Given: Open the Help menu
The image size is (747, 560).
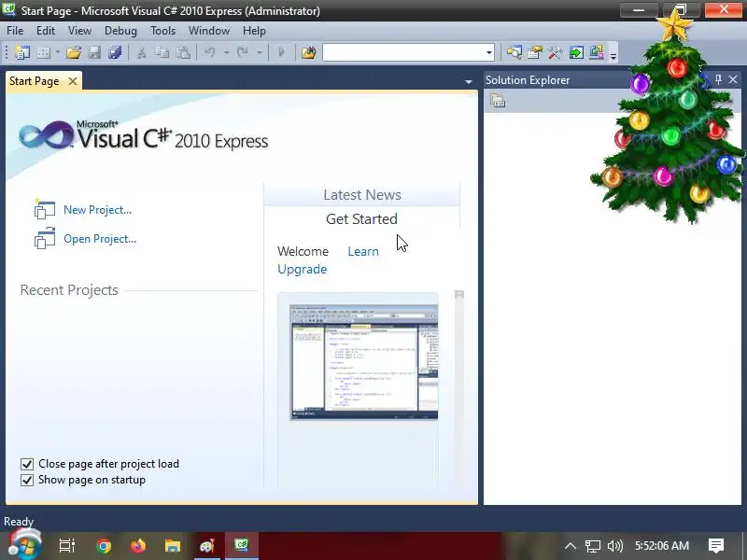Looking at the screenshot, I should pos(254,31).
